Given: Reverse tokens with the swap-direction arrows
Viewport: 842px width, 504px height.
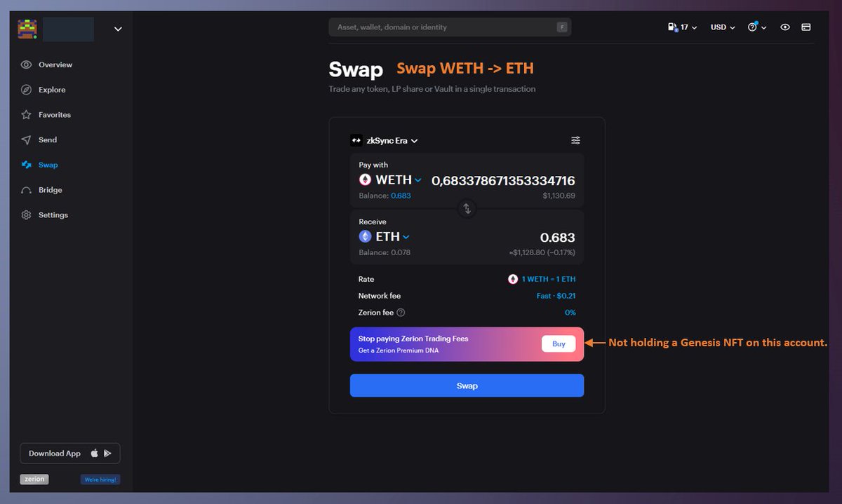Looking at the screenshot, I should pos(467,209).
